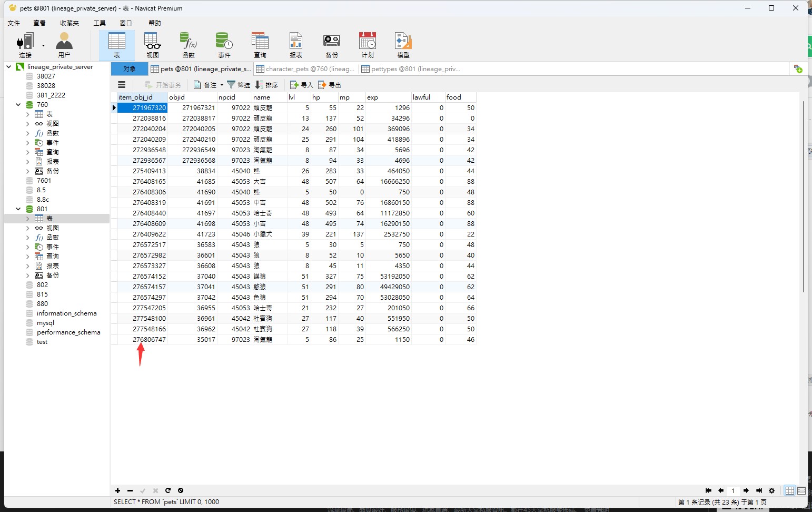The width and height of the screenshot is (812, 512).
Task: Collapse the lineage_private_server connection
Action: 9,67
